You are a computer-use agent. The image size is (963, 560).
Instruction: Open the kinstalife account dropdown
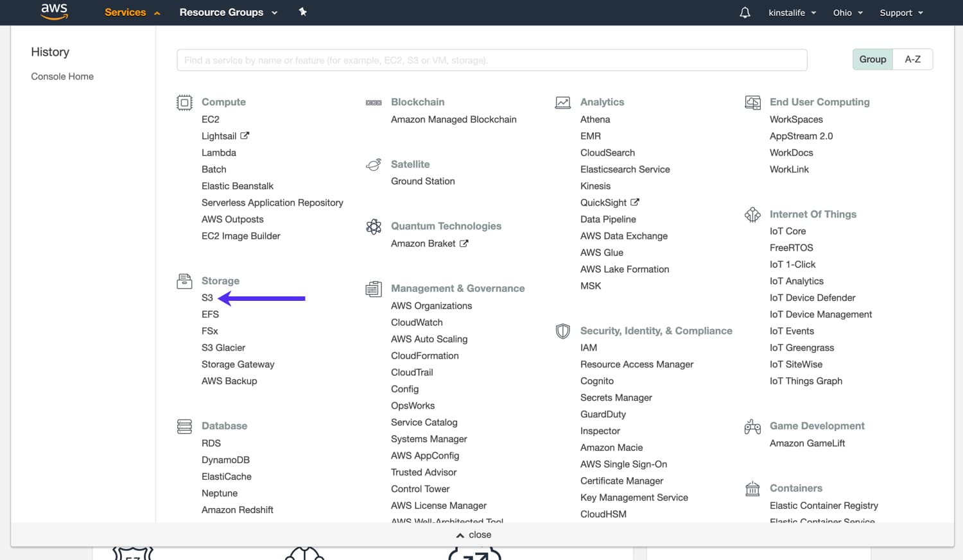792,12
